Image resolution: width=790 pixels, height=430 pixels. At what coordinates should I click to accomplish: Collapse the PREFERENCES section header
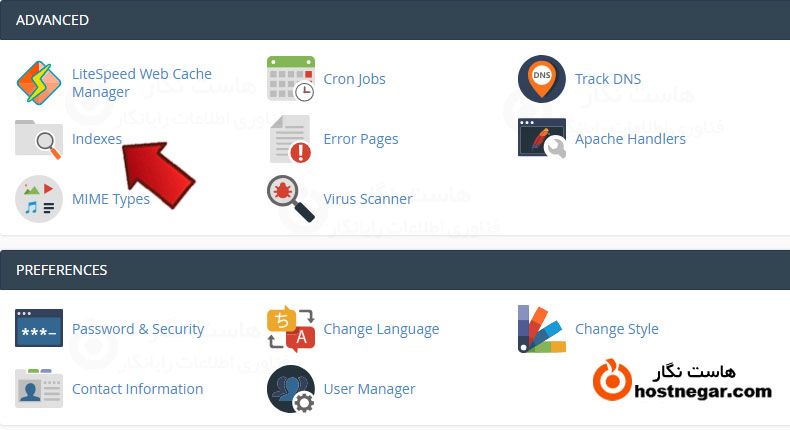tap(395, 270)
